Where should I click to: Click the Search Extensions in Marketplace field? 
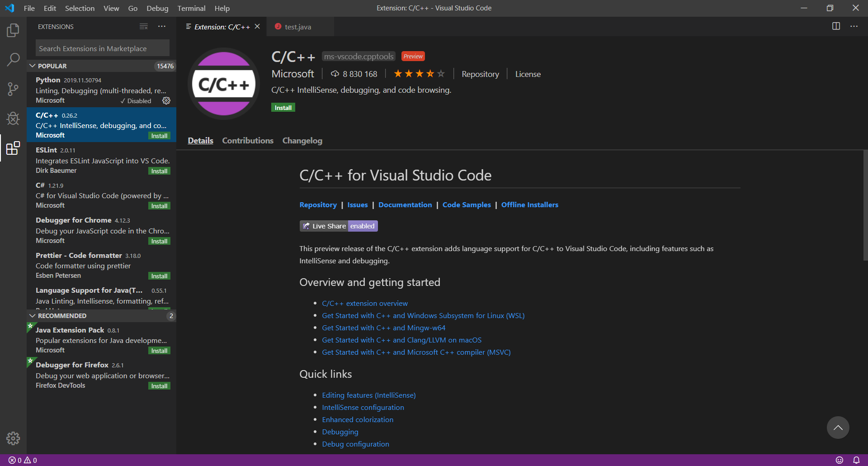click(102, 48)
